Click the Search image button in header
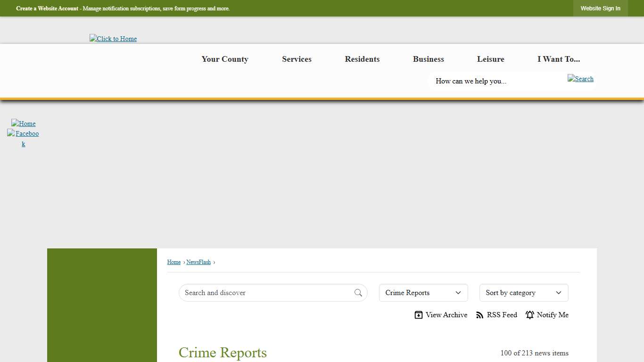 click(x=580, y=79)
